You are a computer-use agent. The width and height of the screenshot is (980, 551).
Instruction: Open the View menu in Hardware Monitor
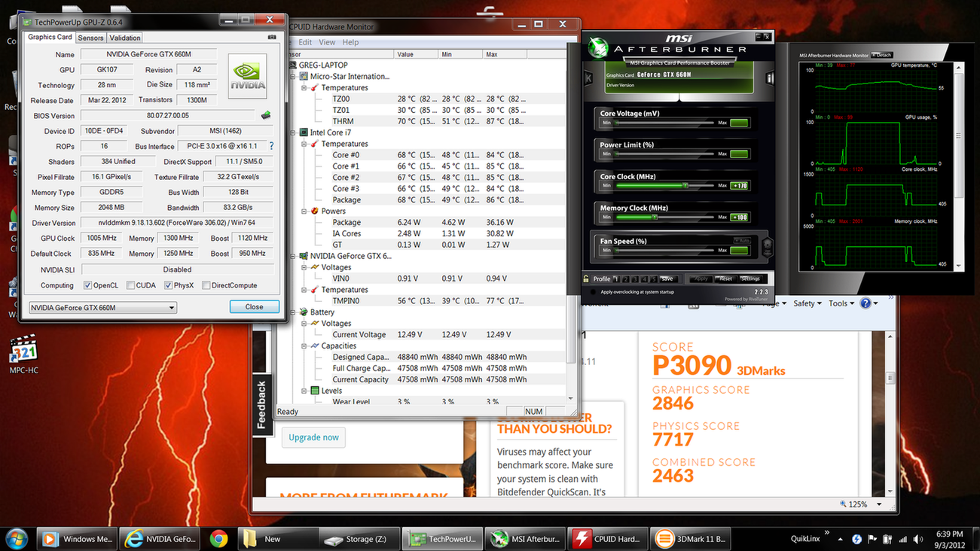(x=327, y=42)
